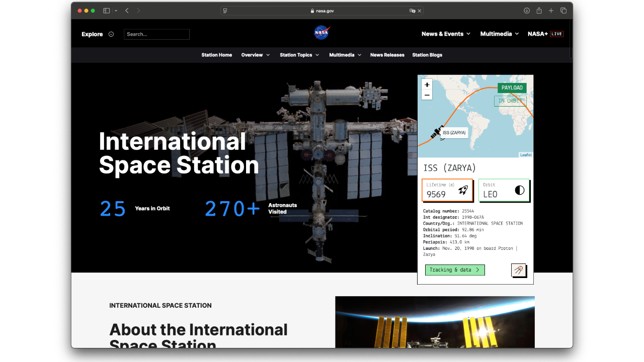Viewport: 644px width, 362px height.
Task: Click Inclination 51.64 deg text
Action: (449, 236)
